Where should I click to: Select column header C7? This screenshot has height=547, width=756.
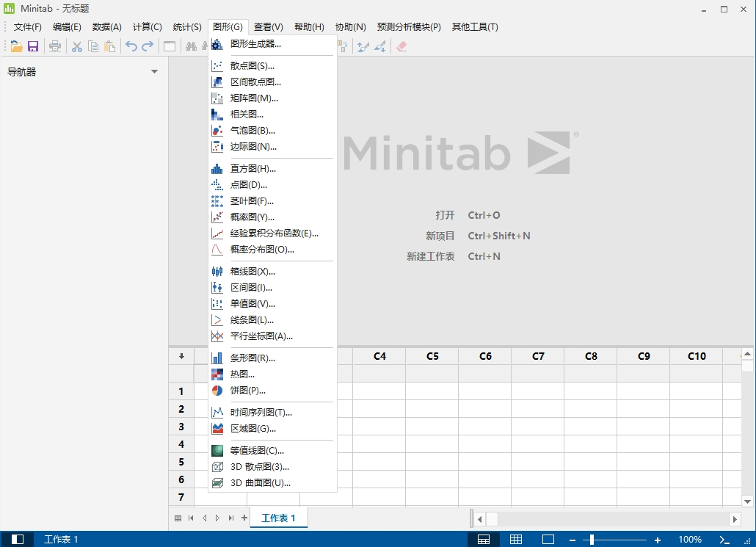tap(538, 356)
